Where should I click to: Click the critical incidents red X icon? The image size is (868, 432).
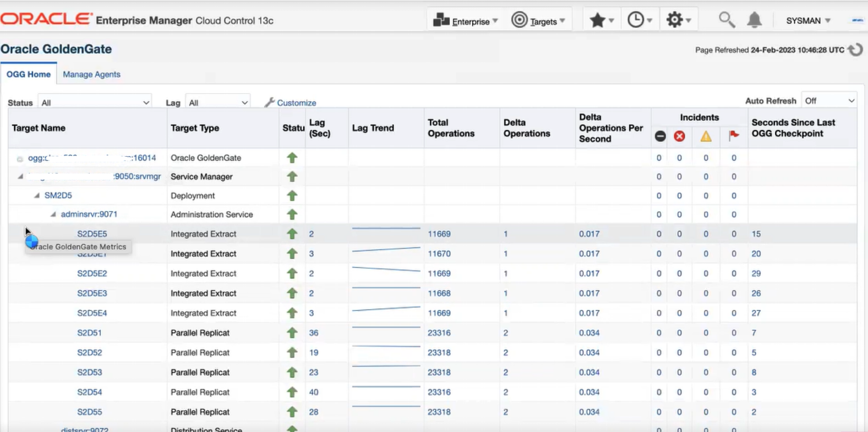pyautogui.click(x=679, y=136)
